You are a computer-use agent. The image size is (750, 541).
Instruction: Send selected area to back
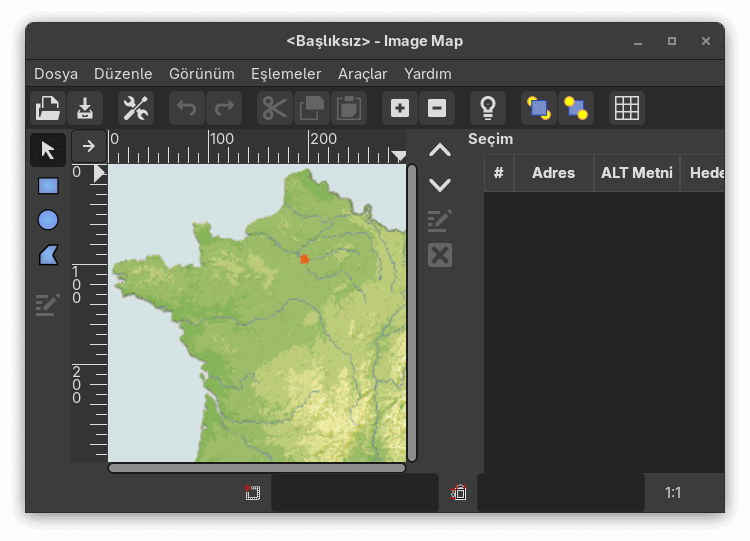pyautogui.click(x=576, y=108)
